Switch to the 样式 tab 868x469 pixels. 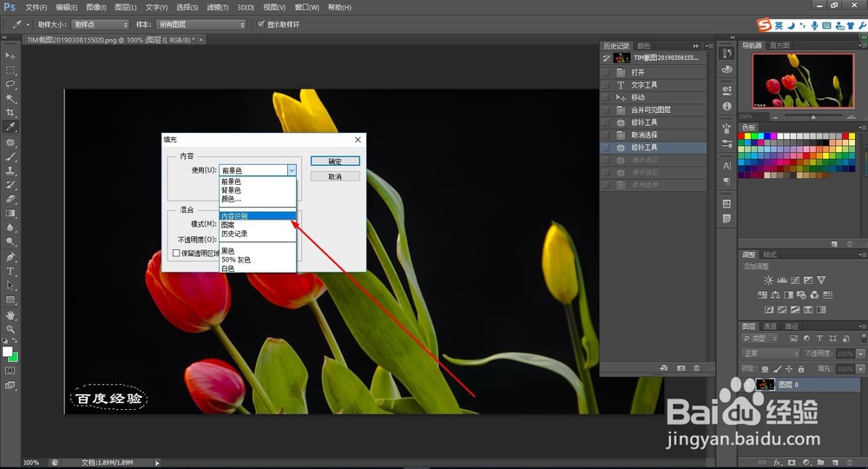tap(769, 254)
